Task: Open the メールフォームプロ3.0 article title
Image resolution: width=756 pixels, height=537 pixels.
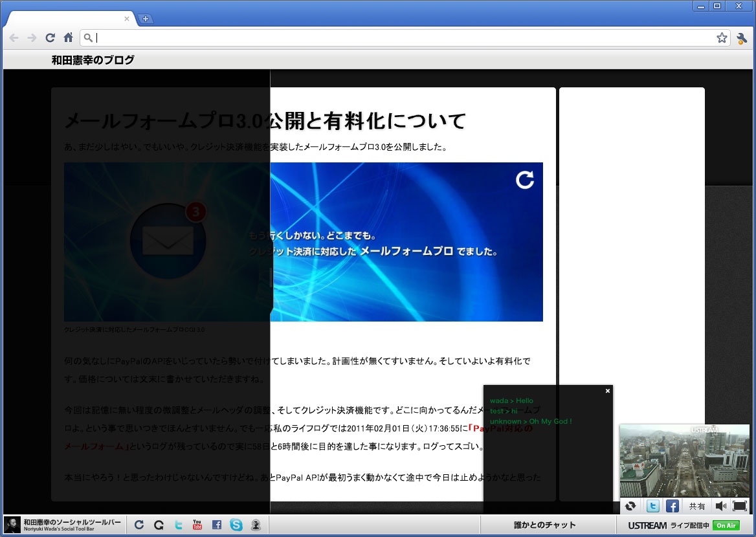Action: pos(265,120)
